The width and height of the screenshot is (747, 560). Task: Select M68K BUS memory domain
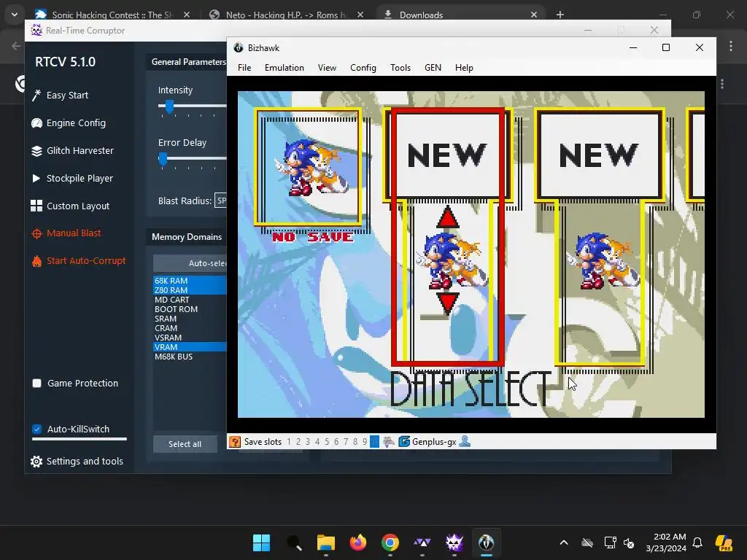[x=190, y=357]
